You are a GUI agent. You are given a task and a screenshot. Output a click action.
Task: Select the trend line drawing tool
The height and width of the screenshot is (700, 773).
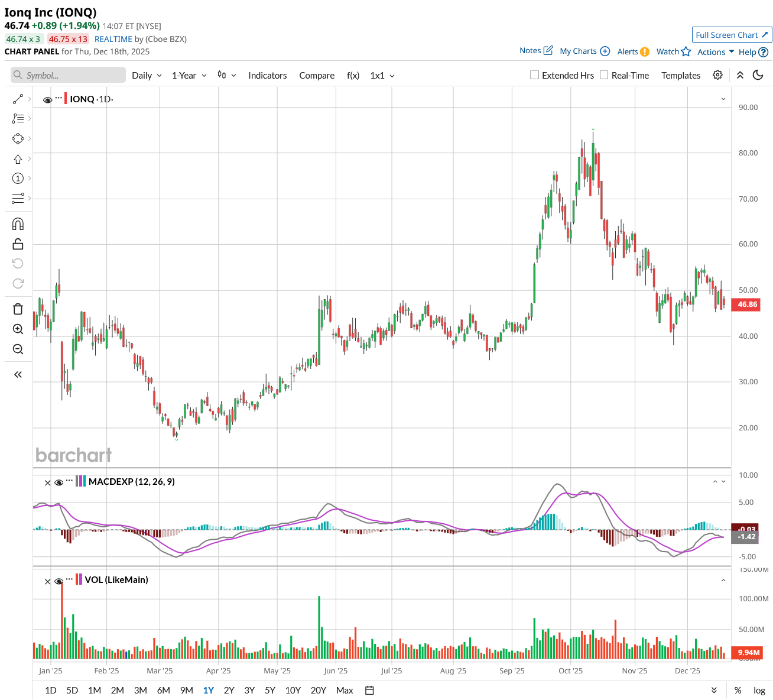tap(18, 99)
